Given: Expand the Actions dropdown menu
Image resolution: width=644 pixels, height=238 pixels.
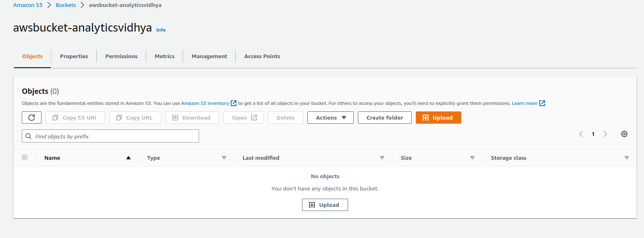Looking at the screenshot, I should [x=330, y=118].
